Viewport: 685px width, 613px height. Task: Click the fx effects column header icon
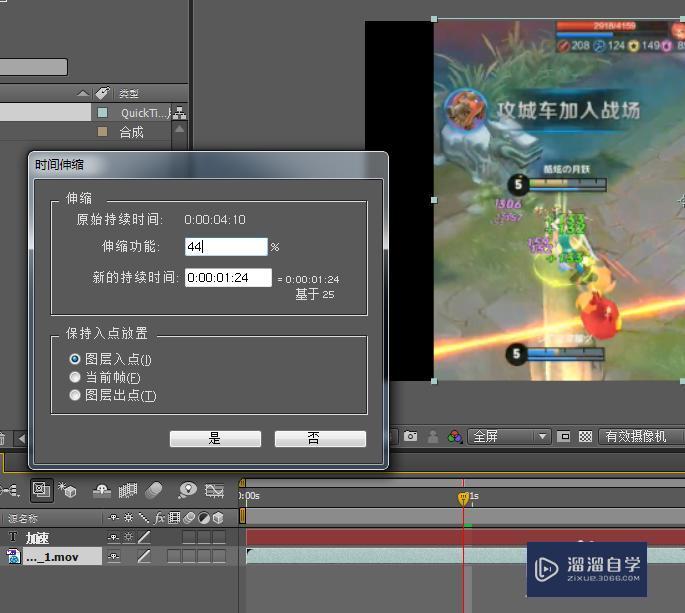pos(159,518)
